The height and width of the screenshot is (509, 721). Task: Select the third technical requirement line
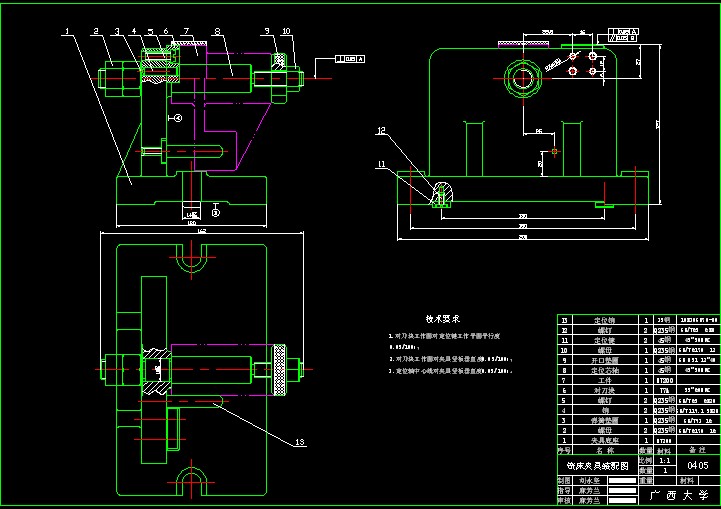(x=451, y=371)
